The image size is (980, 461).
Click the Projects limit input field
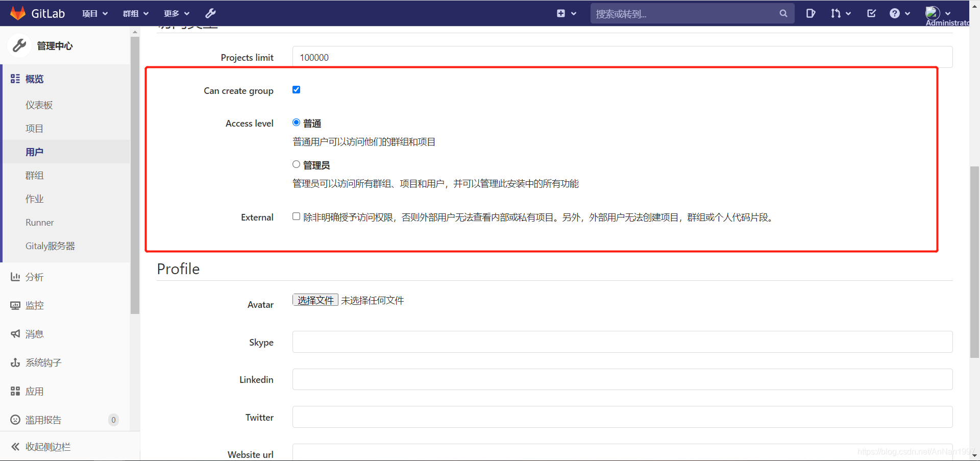(x=622, y=57)
